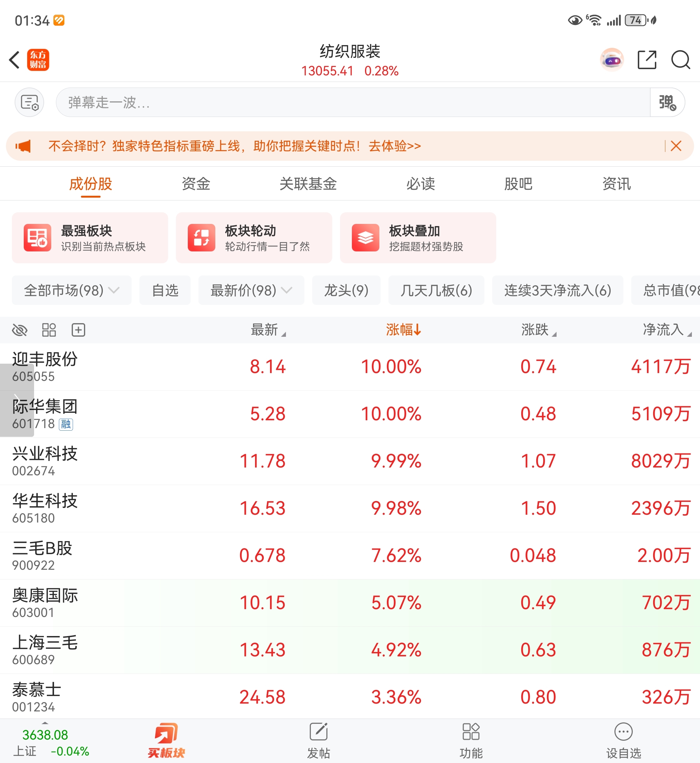This screenshot has height=763, width=700.
Task: Expand the 全部市场(98) dropdown
Action: click(x=72, y=290)
